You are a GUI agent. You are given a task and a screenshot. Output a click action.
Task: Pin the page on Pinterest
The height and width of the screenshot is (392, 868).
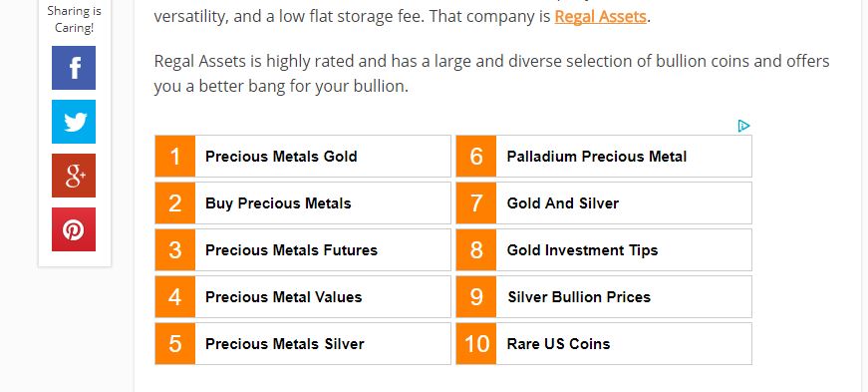tap(74, 229)
